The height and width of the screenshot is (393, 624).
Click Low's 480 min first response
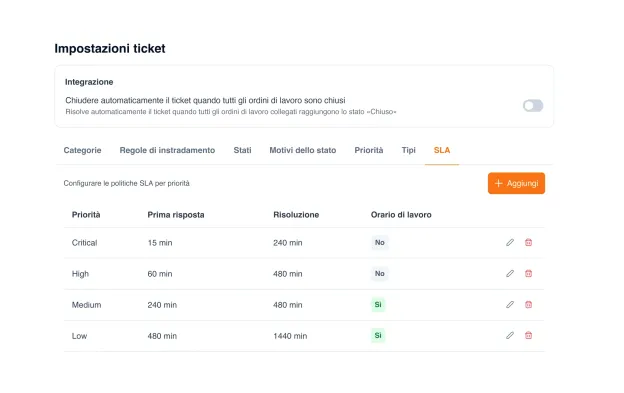click(162, 336)
